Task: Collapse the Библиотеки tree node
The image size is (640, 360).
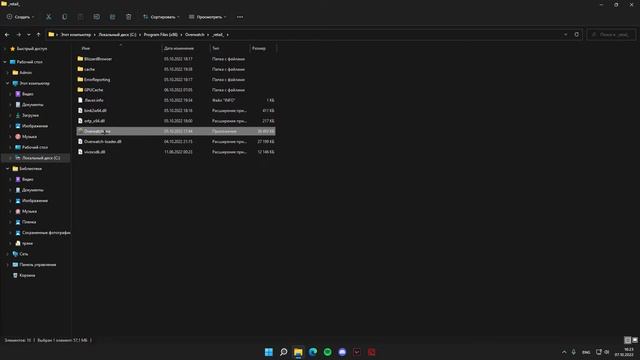Action: coord(7,169)
